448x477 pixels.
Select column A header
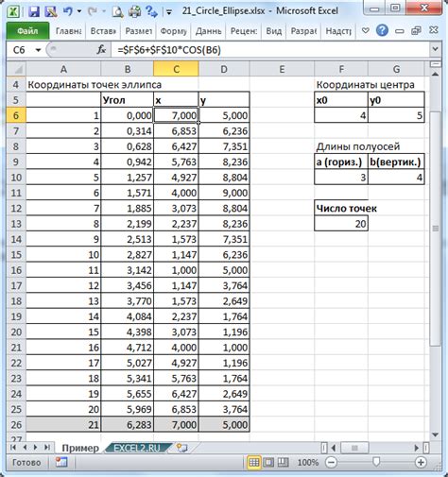tap(63, 69)
